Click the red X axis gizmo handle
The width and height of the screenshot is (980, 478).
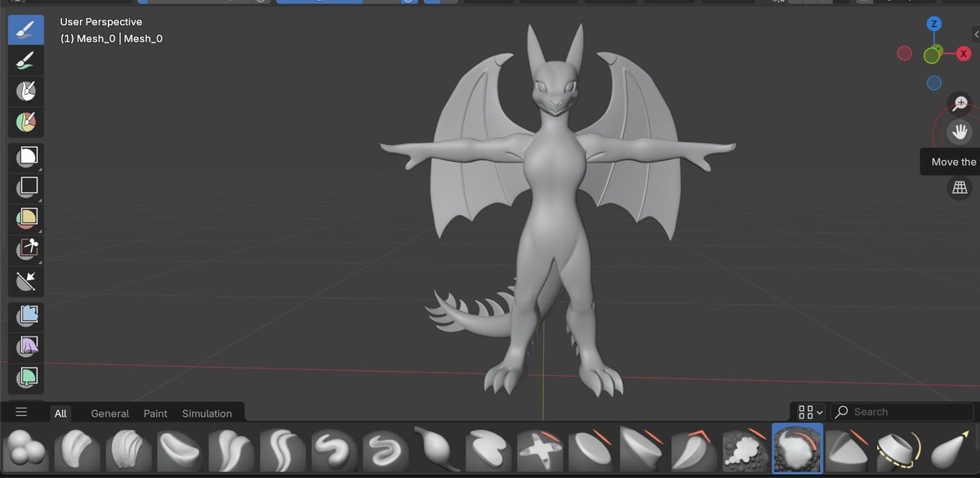point(964,53)
